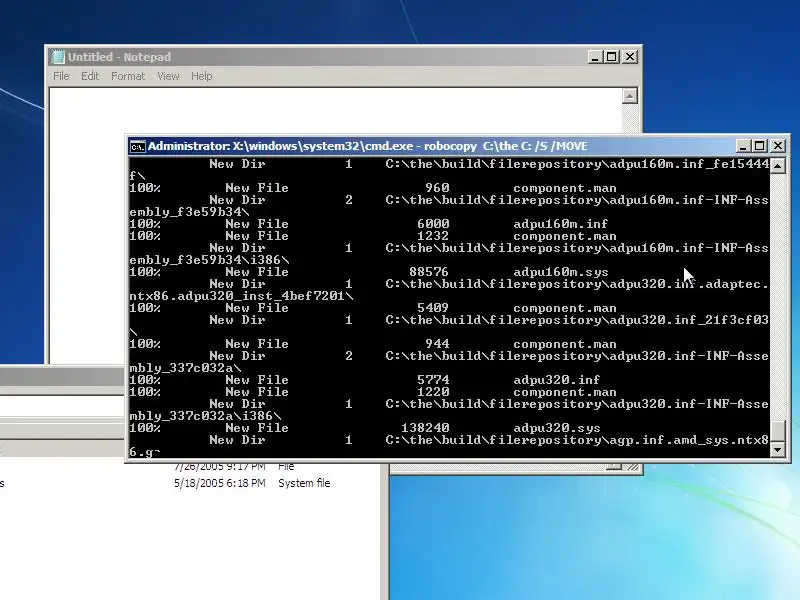Image resolution: width=800 pixels, height=600 pixels.
Task: Maximize the Administrator cmd.exe window
Action: pos(760,146)
